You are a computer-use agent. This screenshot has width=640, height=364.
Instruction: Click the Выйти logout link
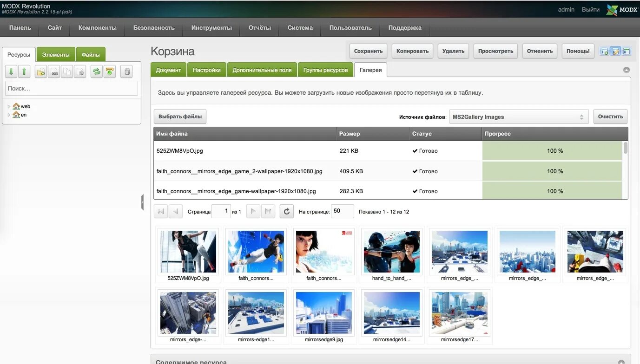591,10
